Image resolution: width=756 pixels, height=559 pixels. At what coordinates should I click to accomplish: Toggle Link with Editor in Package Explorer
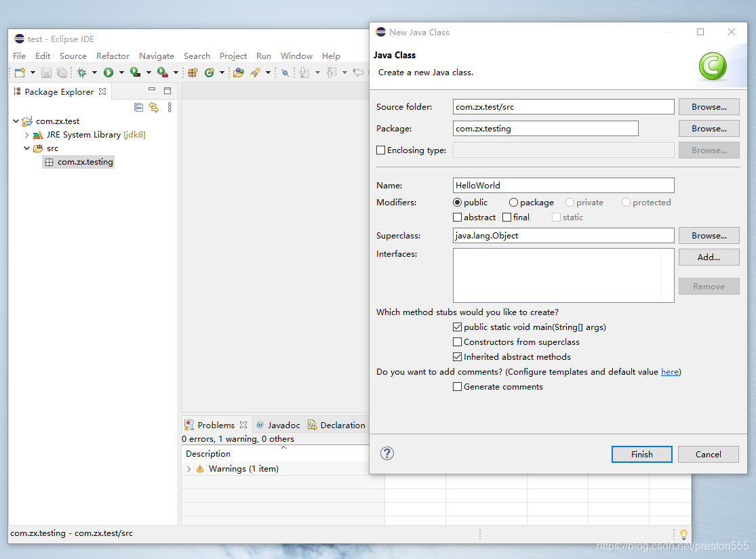click(x=154, y=108)
